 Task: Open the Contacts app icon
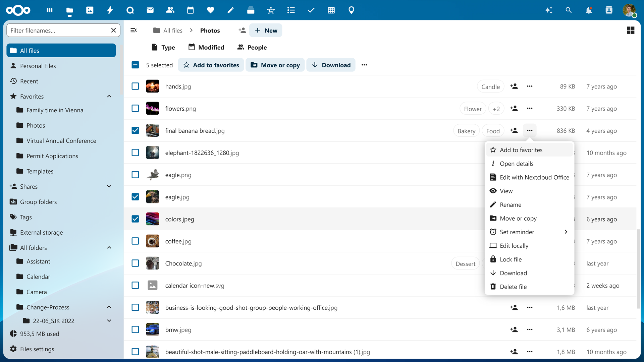click(x=170, y=10)
